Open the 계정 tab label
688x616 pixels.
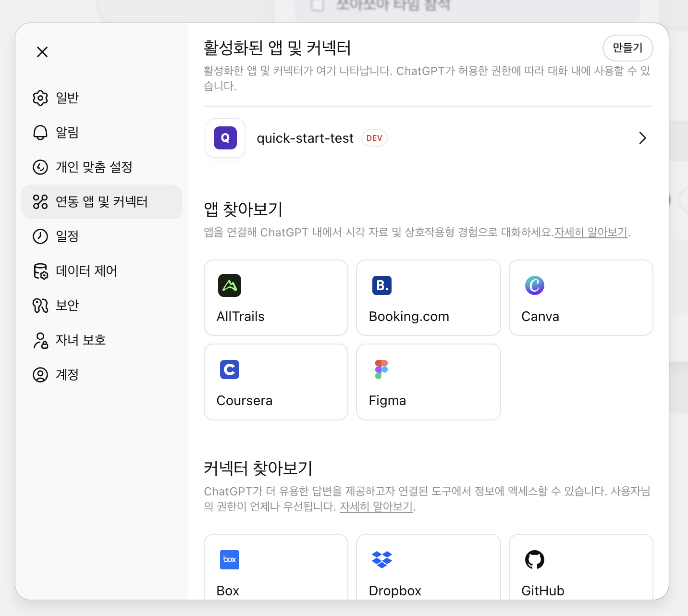pyautogui.click(x=67, y=375)
